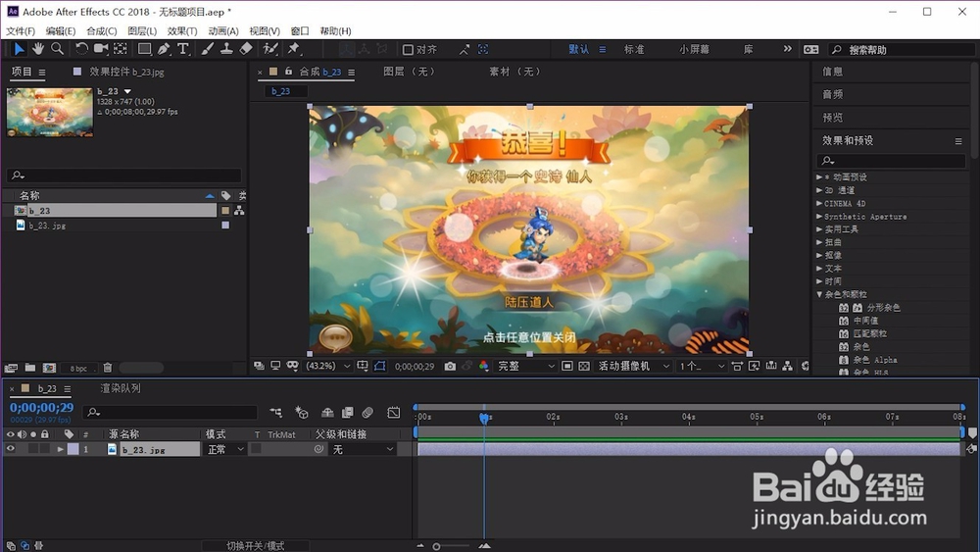Open the 效果(T) menu
Image resolution: width=980 pixels, height=552 pixels.
point(182,30)
